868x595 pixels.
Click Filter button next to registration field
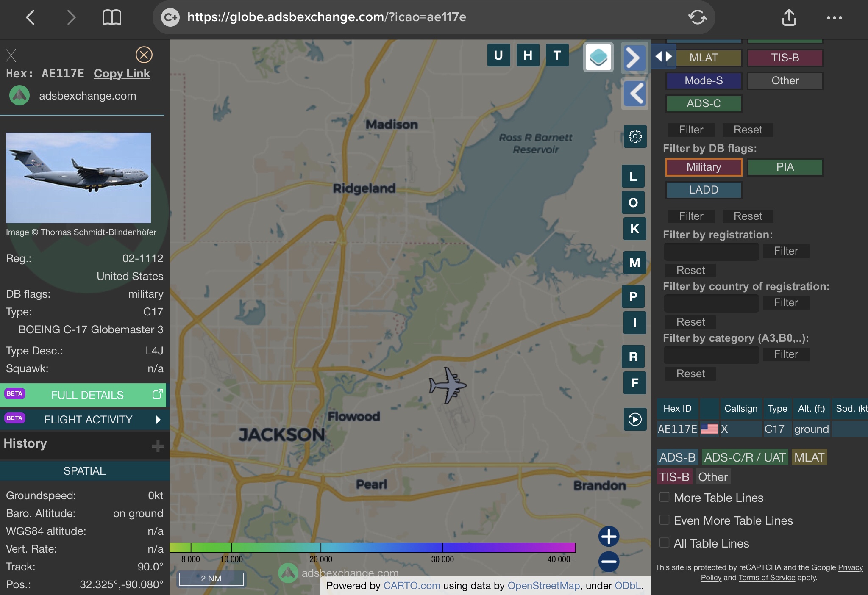pyautogui.click(x=786, y=251)
